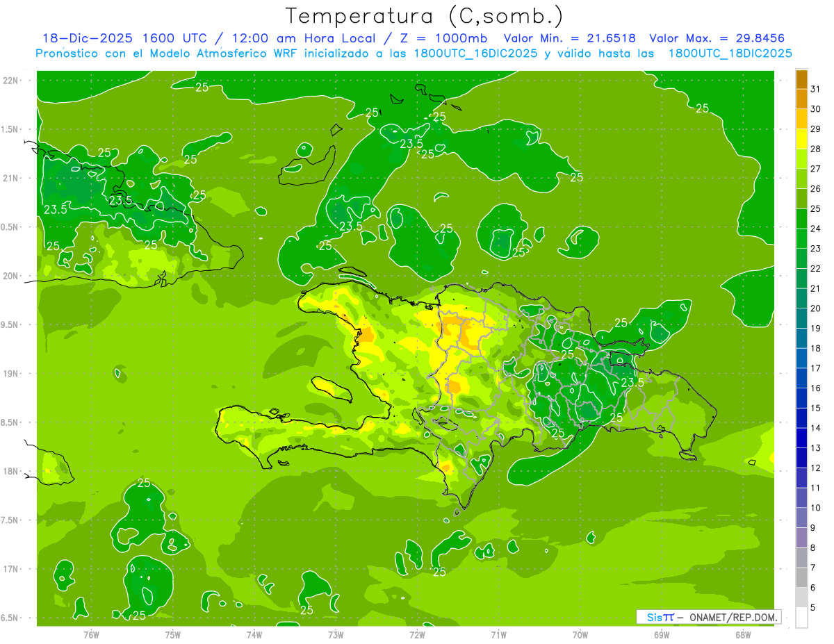Click the "0.5N" latitude tick label
Image resolution: width=834 pixels, height=644 pixels.
point(11,227)
